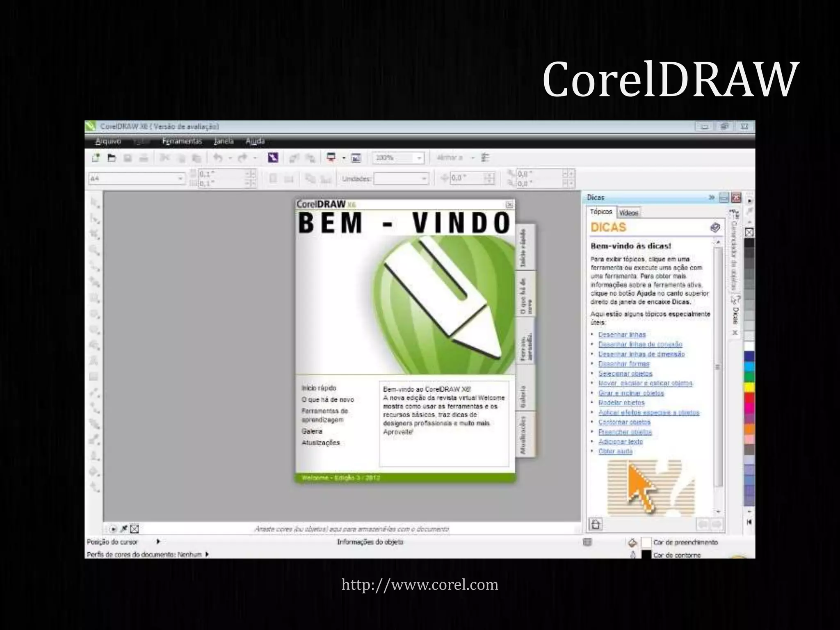Open the Desenhar formas link
The width and height of the screenshot is (840, 630).
pyautogui.click(x=624, y=364)
